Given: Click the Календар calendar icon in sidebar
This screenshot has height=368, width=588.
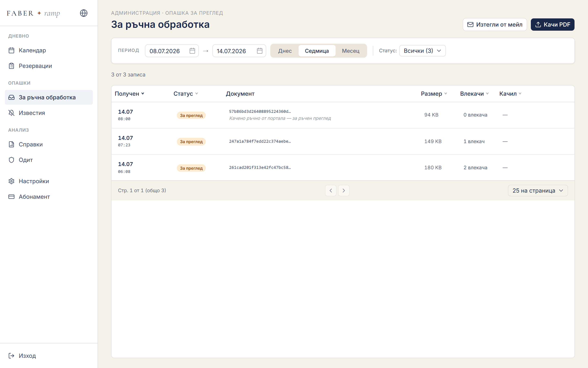Looking at the screenshot, I should [11, 50].
